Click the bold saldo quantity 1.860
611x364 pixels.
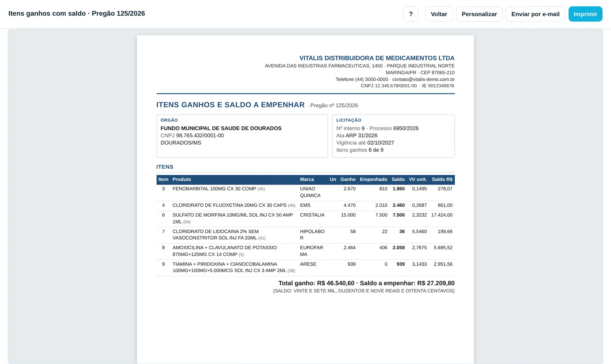click(x=399, y=189)
